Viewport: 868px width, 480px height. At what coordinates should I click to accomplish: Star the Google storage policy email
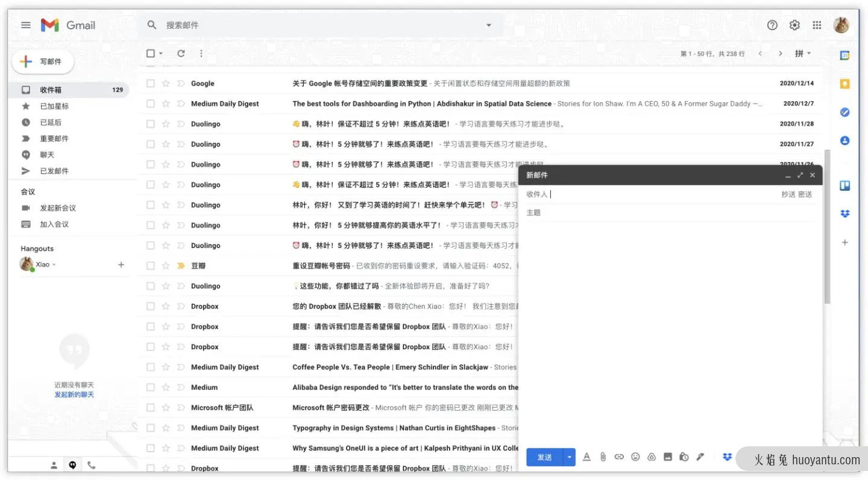click(166, 84)
